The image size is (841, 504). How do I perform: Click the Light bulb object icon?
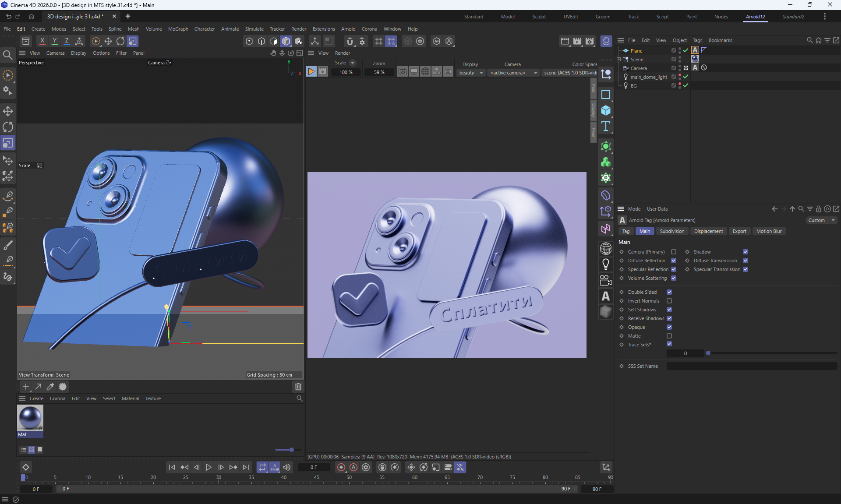click(x=606, y=264)
